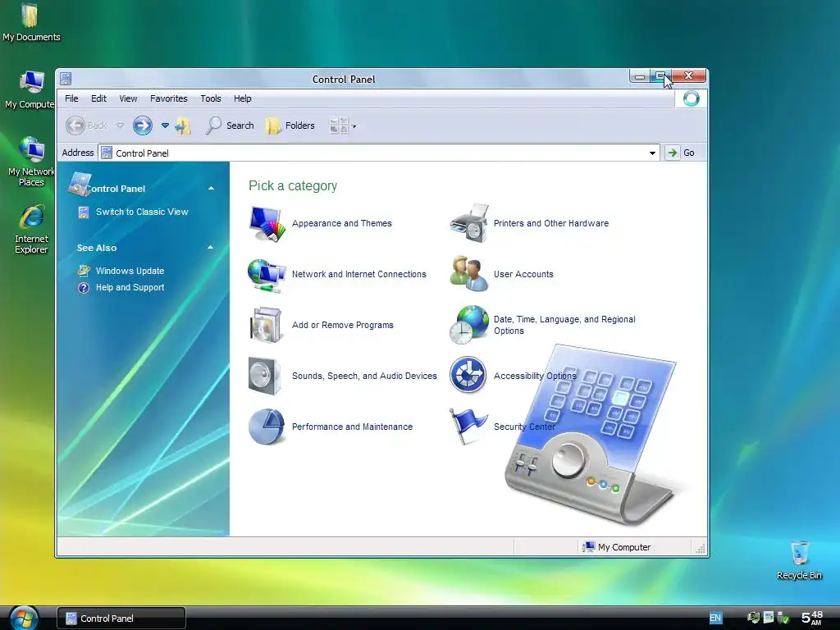This screenshot has height=630, width=840.
Task: Expand the Address bar dropdown arrow
Action: pos(652,153)
